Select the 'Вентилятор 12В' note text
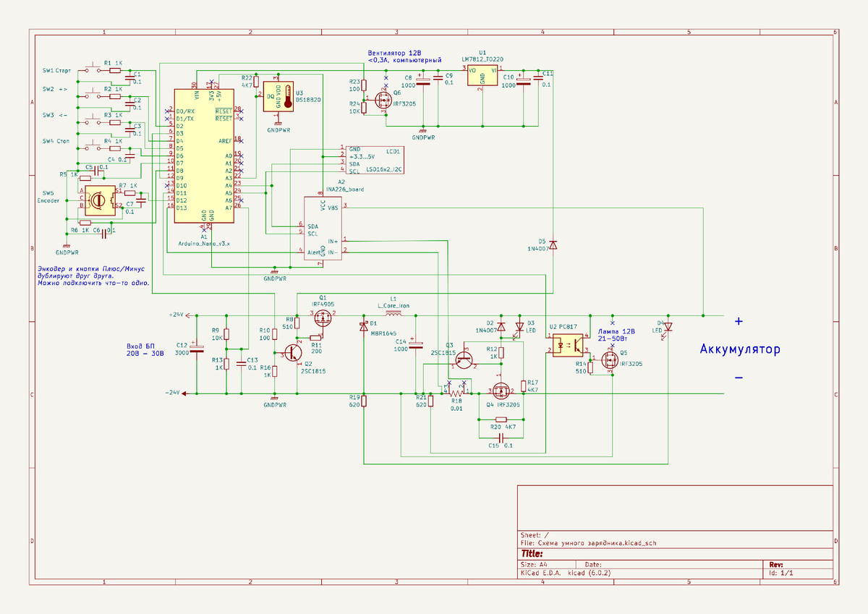This screenshot has width=868, height=614. pyautogui.click(x=393, y=53)
